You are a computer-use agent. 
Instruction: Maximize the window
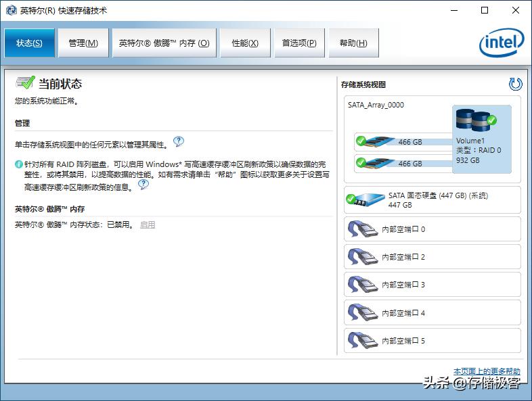pyautogui.click(x=485, y=10)
